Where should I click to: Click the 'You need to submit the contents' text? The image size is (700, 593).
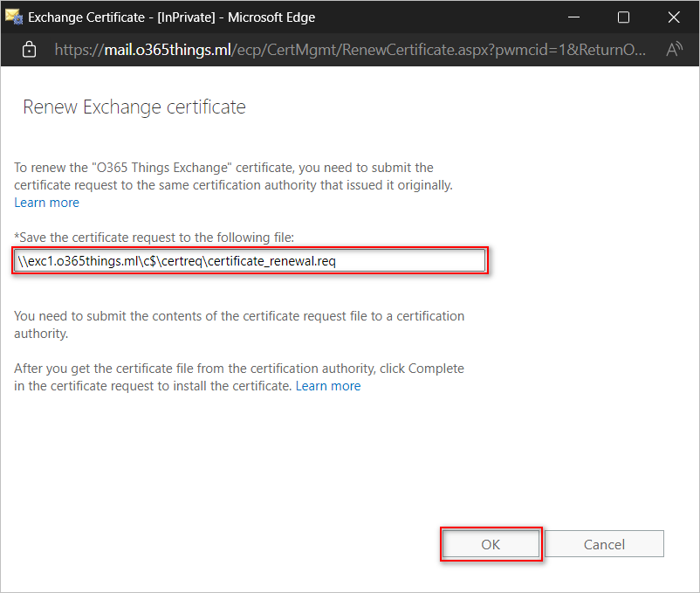pos(239,325)
